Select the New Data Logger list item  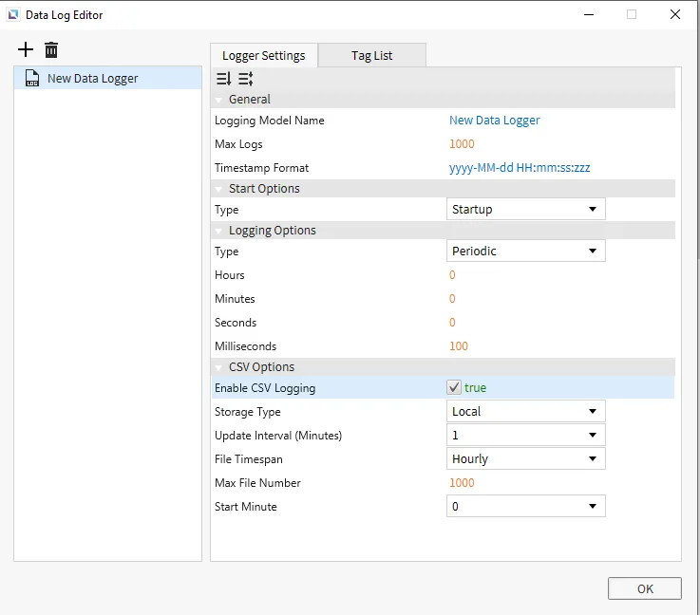pos(92,79)
